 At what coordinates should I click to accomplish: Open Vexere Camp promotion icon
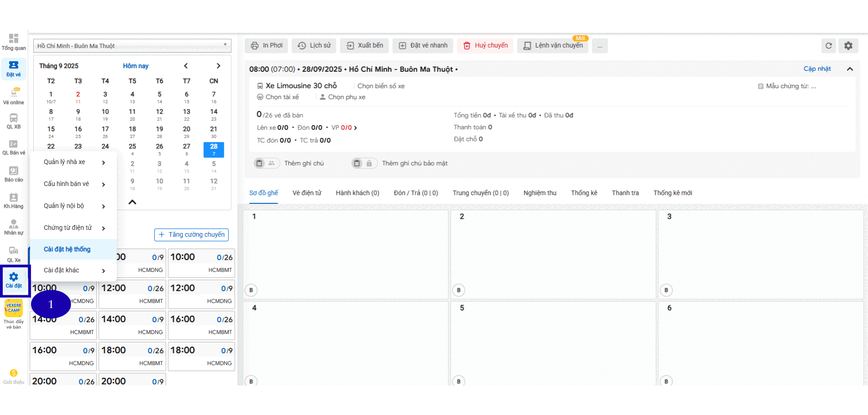tap(14, 308)
